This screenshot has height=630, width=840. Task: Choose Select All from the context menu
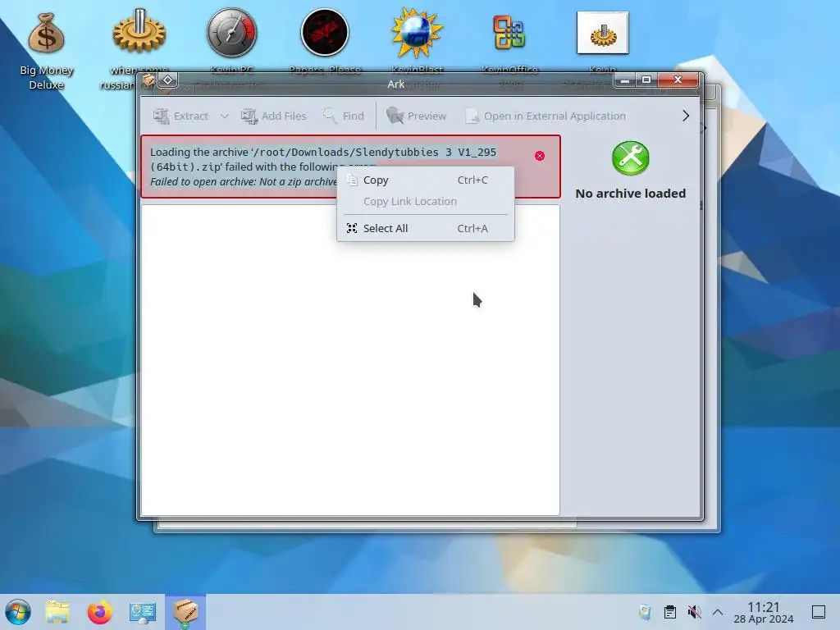pos(426,228)
